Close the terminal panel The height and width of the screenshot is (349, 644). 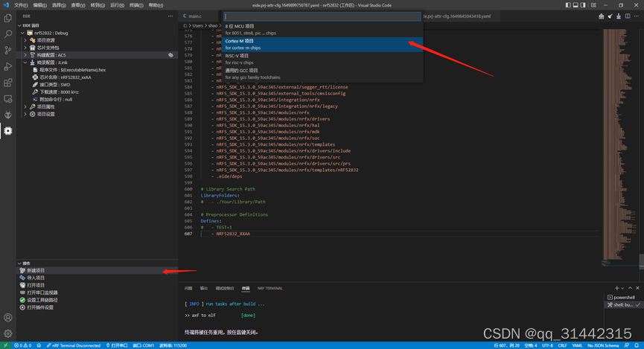click(637, 288)
